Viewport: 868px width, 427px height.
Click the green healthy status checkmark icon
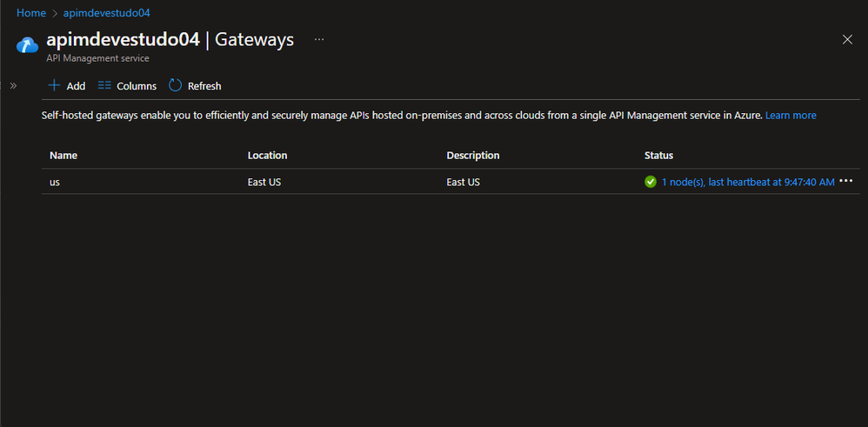pyautogui.click(x=651, y=182)
